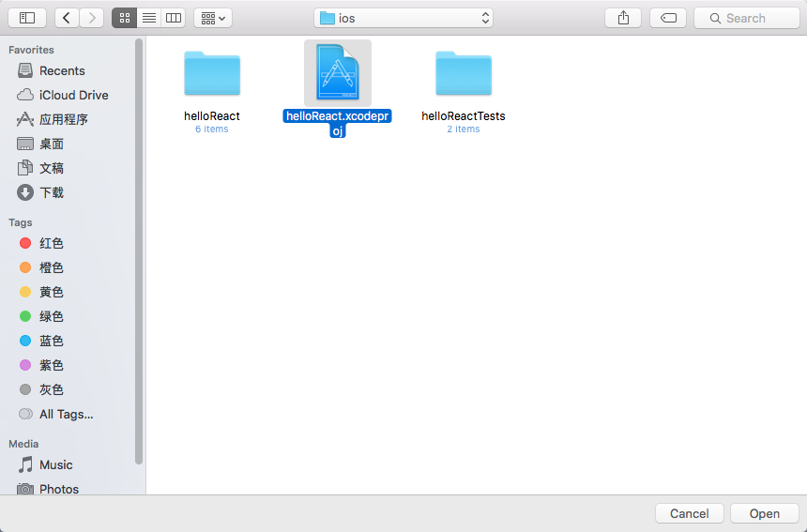
Task: Select the helloReact folder
Action: point(212,74)
